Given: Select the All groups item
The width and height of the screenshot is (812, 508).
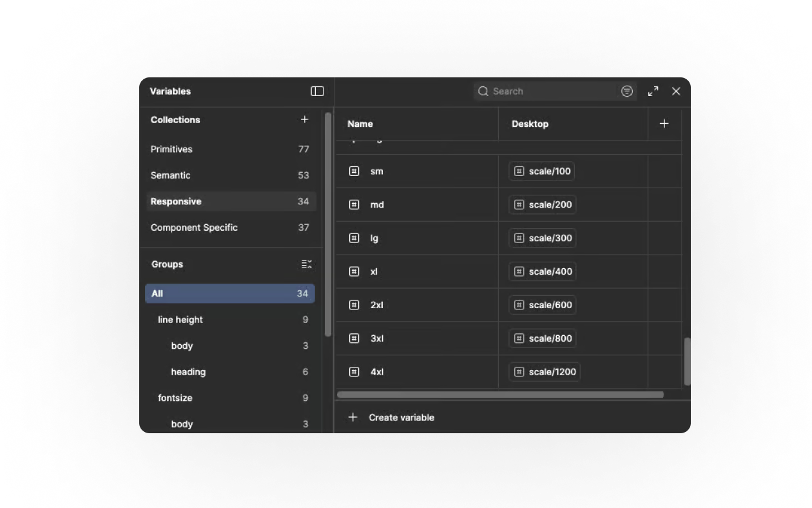Looking at the screenshot, I should (x=230, y=293).
